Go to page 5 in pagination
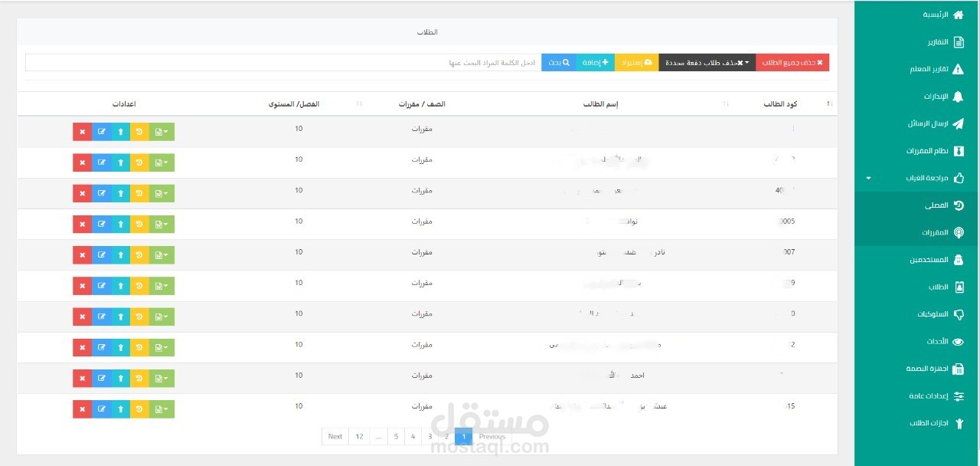 tap(396, 436)
